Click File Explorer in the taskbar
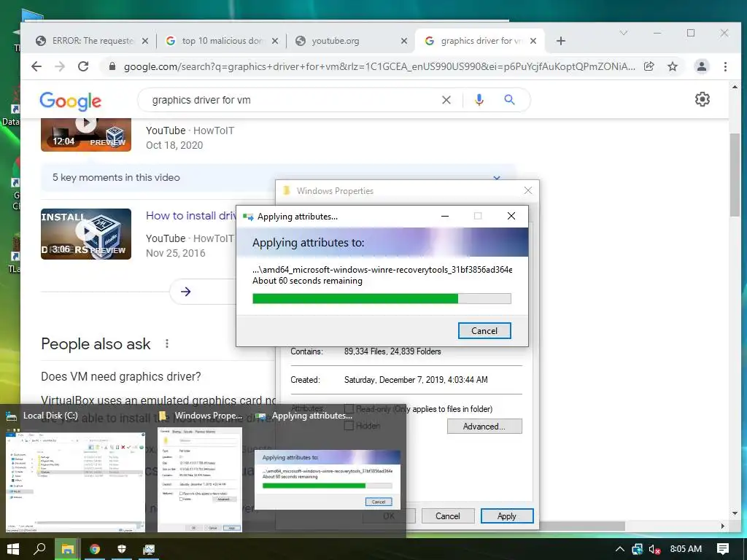 [67, 549]
